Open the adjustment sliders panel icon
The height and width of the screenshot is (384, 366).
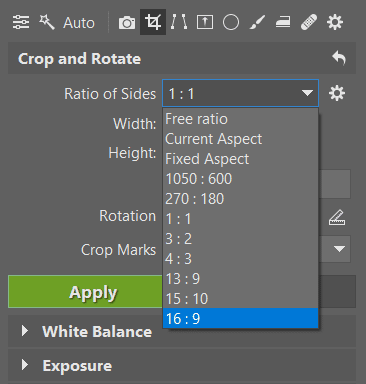[21, 22]
